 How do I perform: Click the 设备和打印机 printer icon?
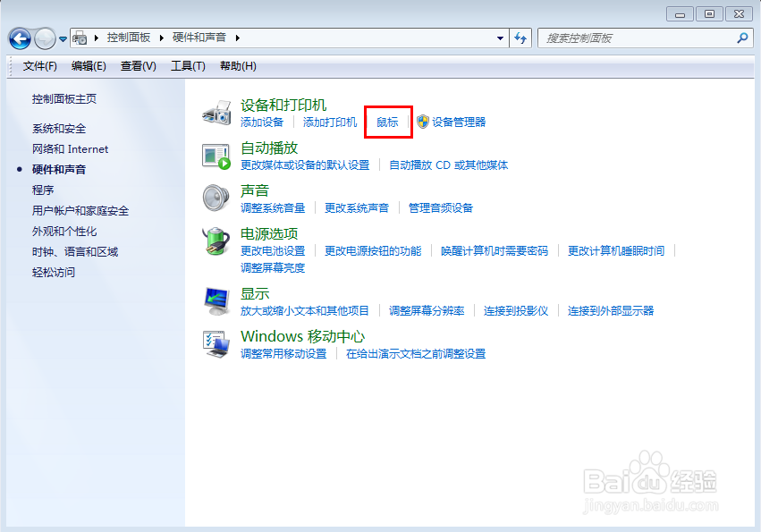pyautogui.click(x=216, y=113)
